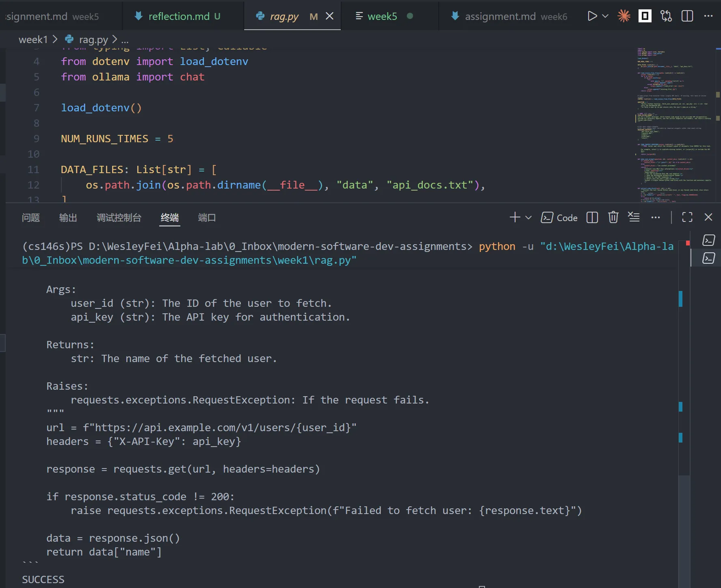Viewport: 721px width, 588px height.
Task: Select the second terminal instance in list
Action: tap(708, 258)
